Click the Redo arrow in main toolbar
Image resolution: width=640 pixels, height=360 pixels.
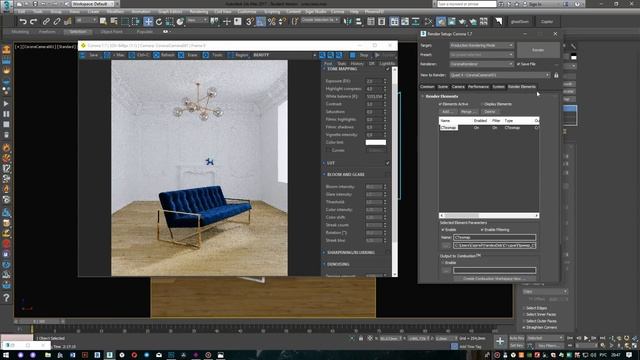tap(33, 22)
